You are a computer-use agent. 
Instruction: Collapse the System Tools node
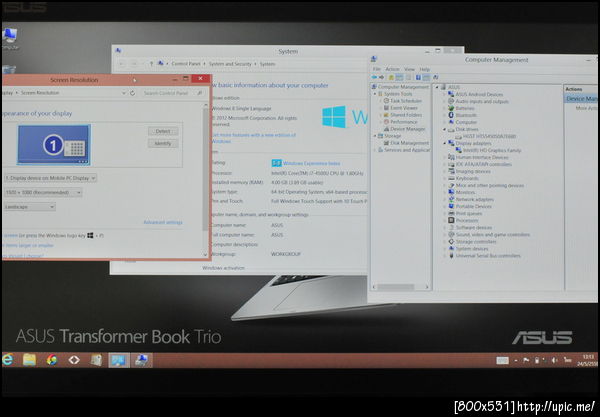coord(375,94)
